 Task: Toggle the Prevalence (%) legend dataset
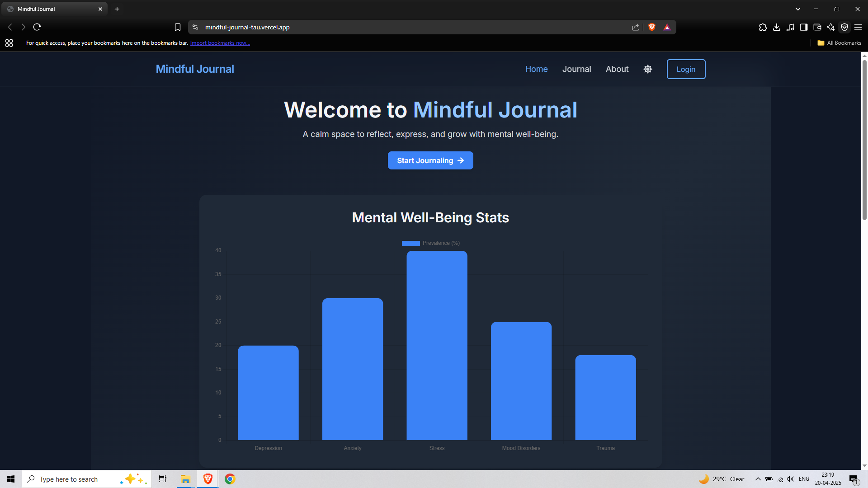tap(430, 243)
